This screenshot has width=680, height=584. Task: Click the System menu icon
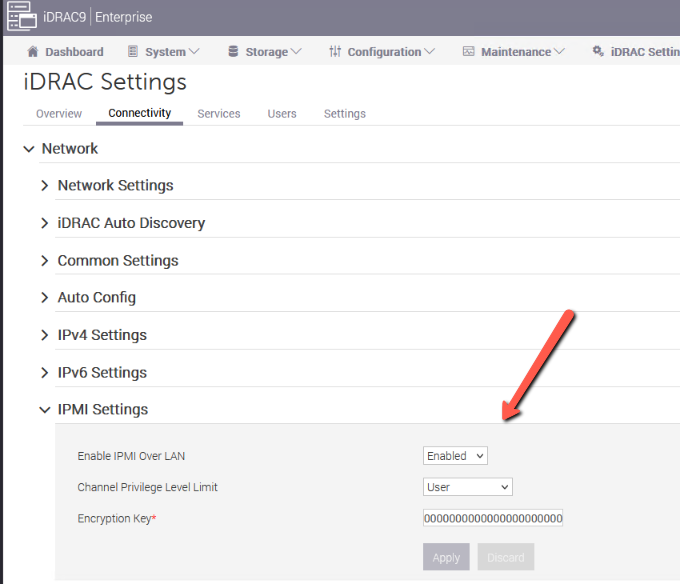(x=133, y=52)
